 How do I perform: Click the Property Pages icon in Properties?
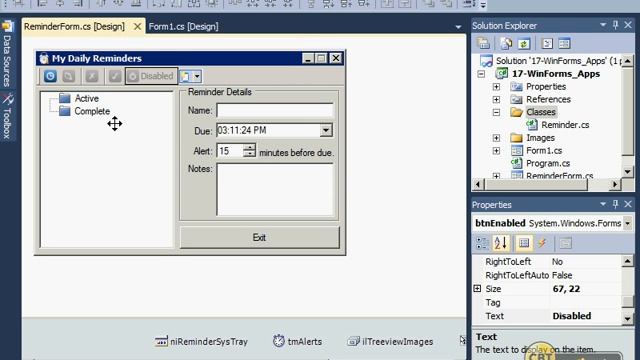(x=565, y=243)
